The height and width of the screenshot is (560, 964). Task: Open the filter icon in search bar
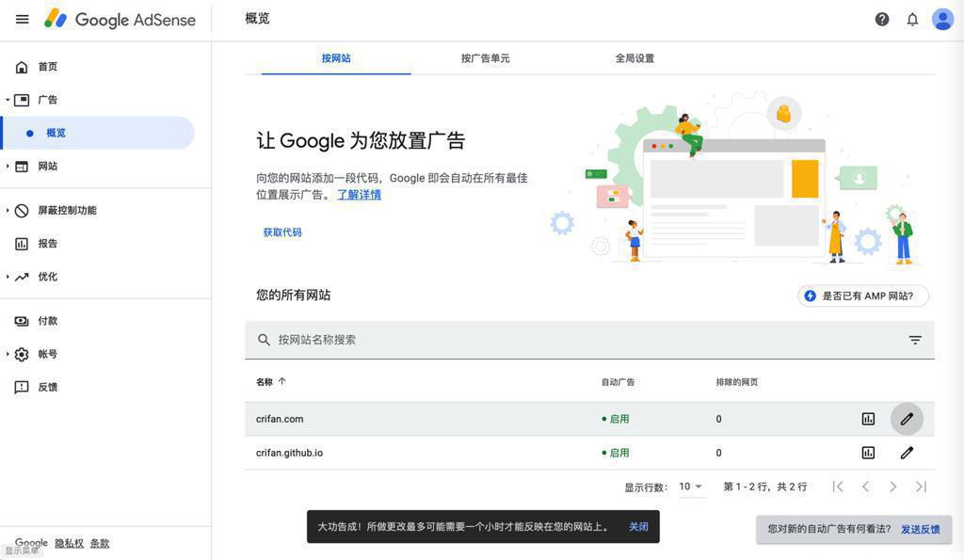915,340
